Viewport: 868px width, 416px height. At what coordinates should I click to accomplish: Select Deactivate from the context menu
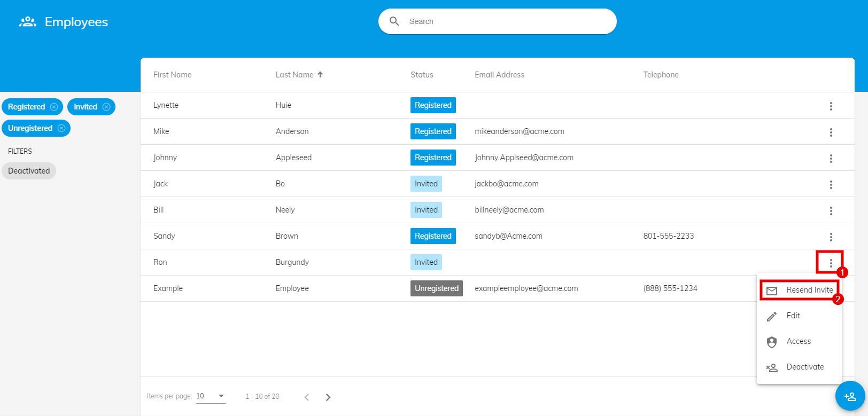tap(799, 367)
